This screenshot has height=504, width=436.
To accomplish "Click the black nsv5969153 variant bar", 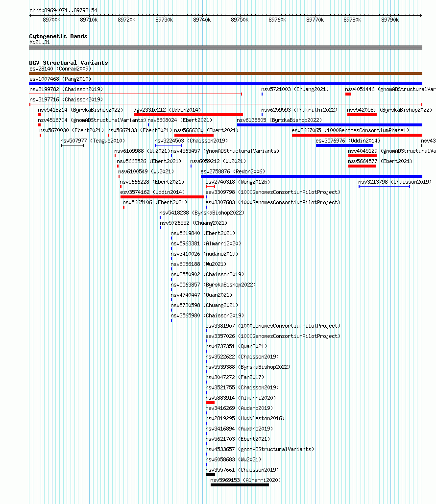I will coord(240,485).
